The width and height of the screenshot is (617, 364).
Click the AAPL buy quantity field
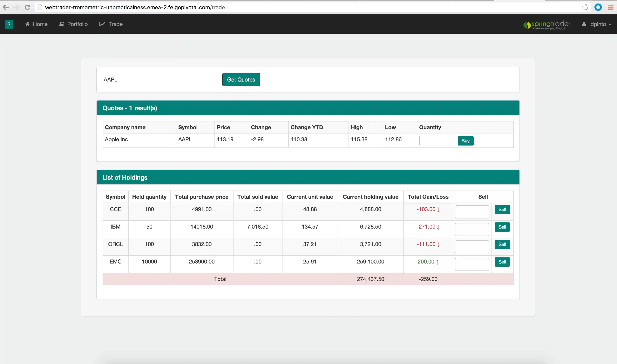point(437,140)
